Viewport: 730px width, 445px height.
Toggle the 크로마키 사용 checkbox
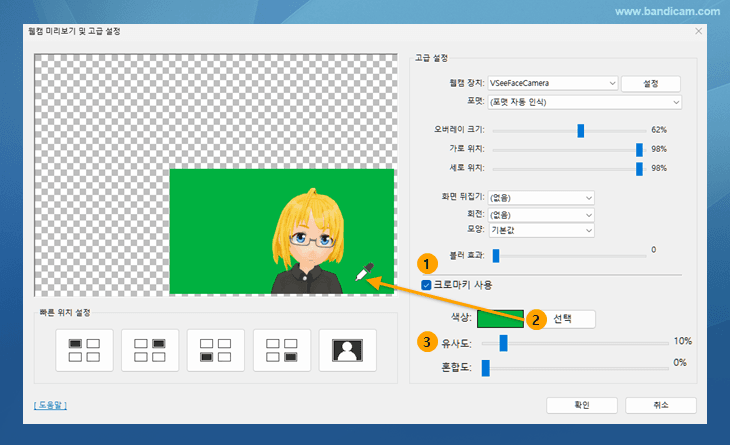tap(427, 285)
